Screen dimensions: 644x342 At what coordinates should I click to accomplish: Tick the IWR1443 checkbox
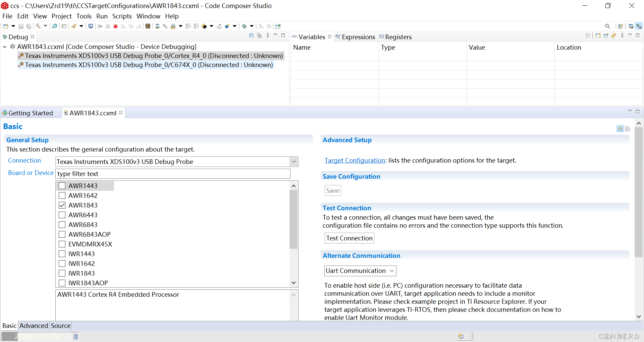[62, 254]
